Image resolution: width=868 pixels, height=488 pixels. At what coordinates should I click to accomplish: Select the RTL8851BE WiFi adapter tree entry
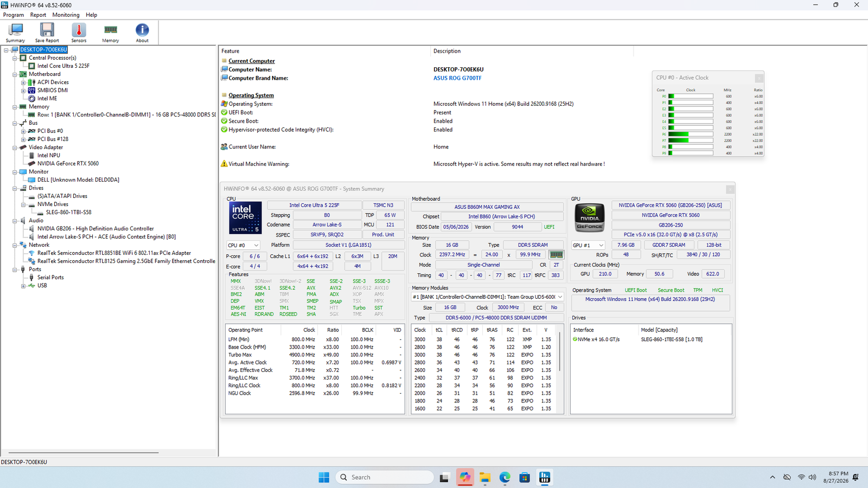[x=114, y=253]
